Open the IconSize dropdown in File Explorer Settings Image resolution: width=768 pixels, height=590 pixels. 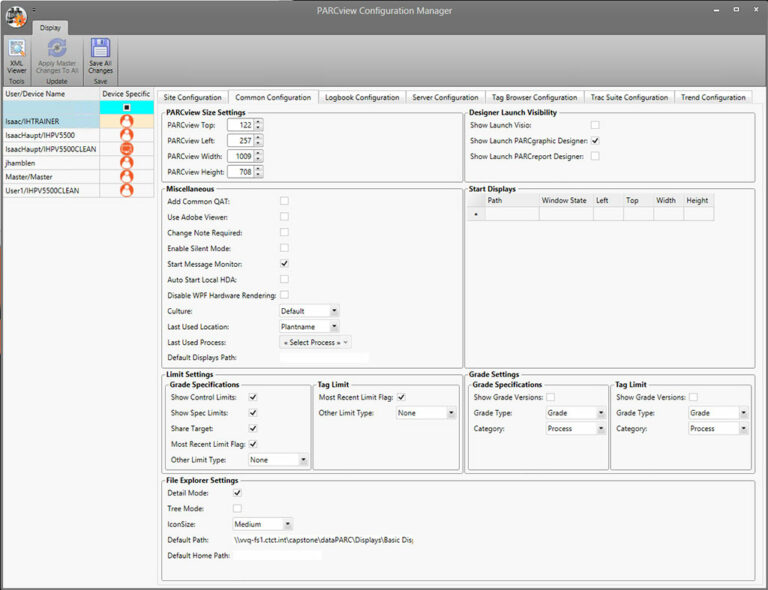pyautogui.click(x=262, y=523)
